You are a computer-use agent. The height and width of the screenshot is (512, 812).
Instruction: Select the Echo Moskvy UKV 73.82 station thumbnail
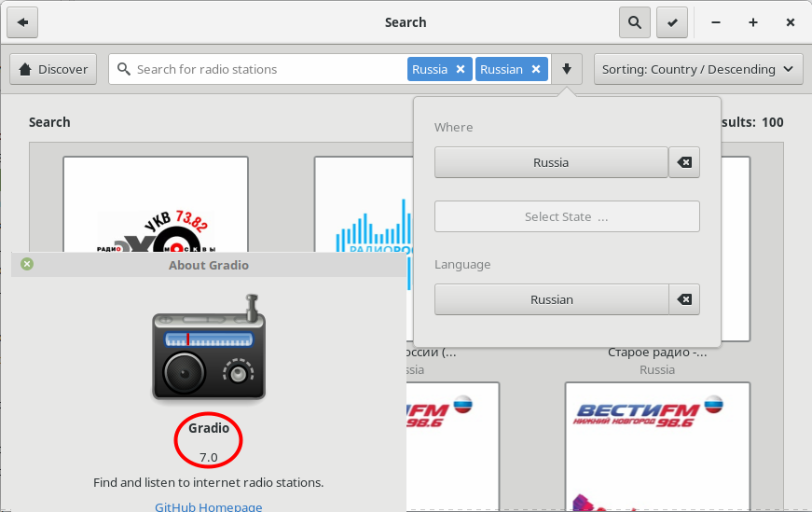click(156, 204)
